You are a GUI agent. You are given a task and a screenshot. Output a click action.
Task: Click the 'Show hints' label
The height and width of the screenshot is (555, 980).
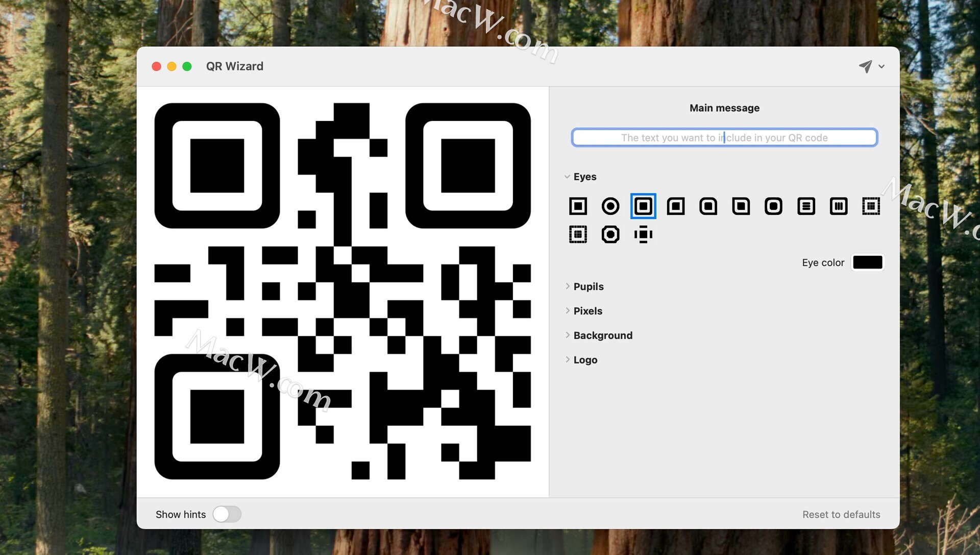click(181, 515)
